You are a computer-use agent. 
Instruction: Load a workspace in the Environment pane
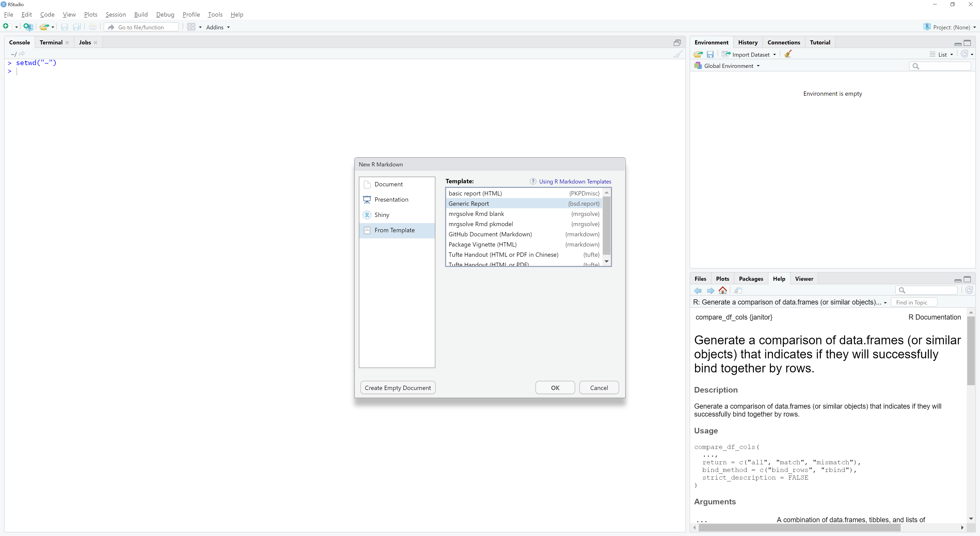(x=698, y=54)
